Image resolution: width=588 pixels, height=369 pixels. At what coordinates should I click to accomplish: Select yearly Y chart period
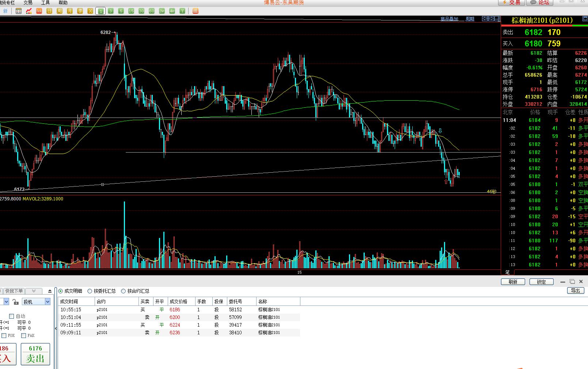pyautogui.click(x=182, y=11)
